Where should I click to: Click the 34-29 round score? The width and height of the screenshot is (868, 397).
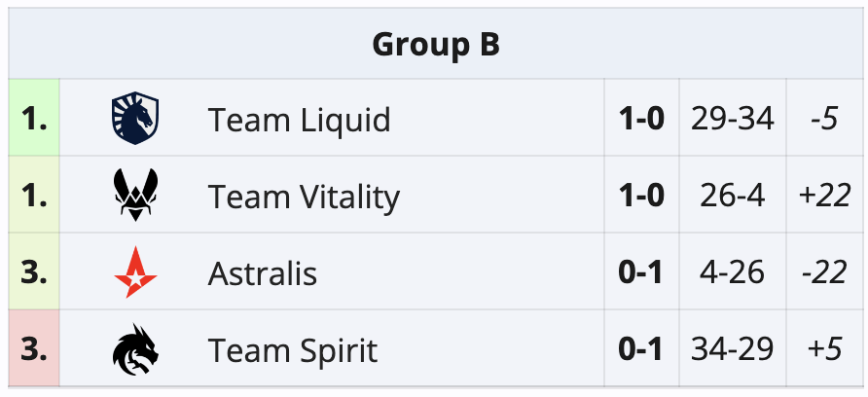pyautogui.click(x=733, y=350)
